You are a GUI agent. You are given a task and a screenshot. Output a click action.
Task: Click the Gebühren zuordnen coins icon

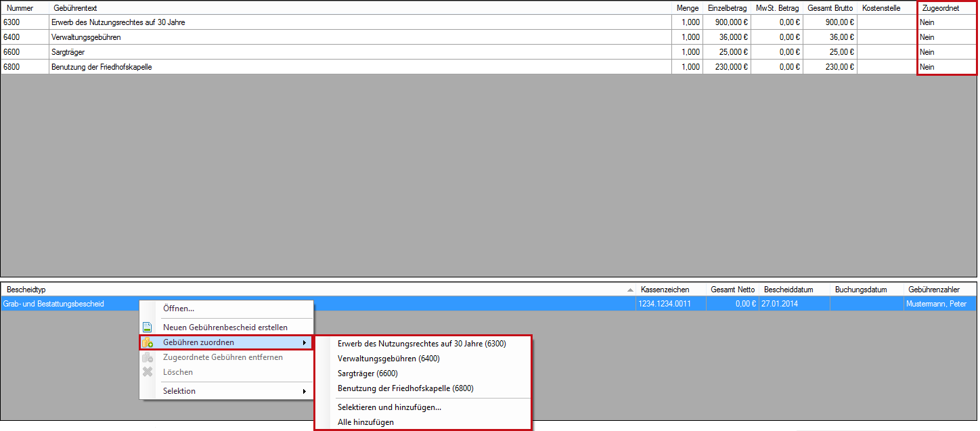point(148,343)
